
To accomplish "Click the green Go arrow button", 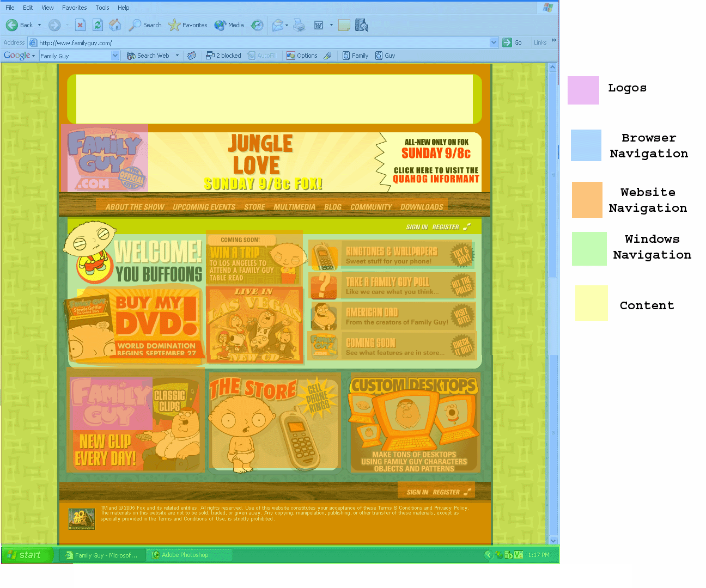I will (x=507, y=42).
